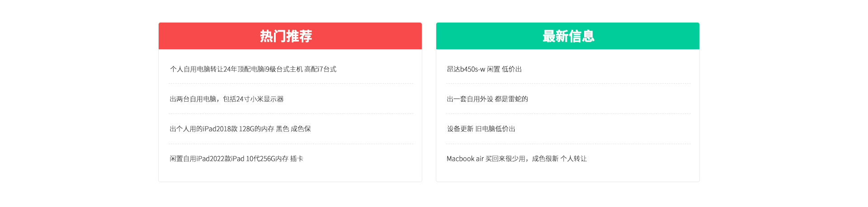This screenshot has width=868, height=207.
Task: Select the first item under 热门推荐
Action: 253,69
